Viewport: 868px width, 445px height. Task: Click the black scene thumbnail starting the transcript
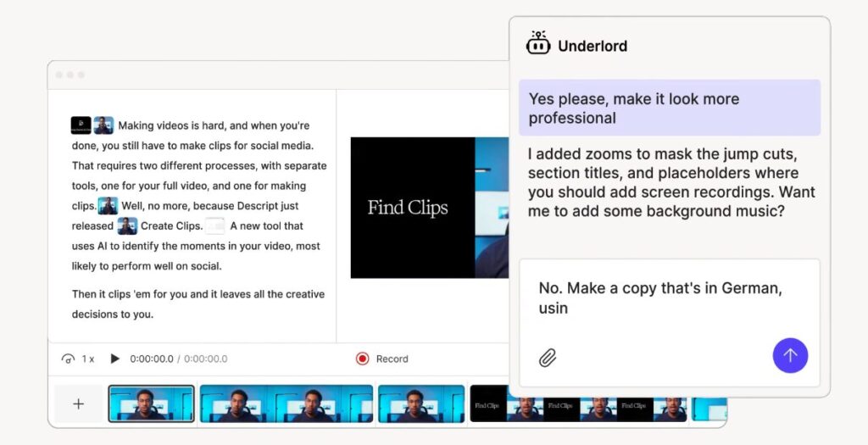(81, 125)
